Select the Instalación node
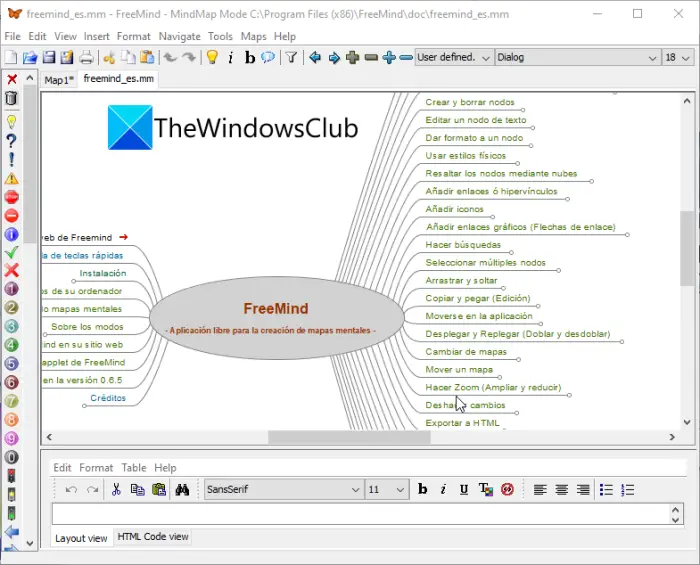 point(103,274)
